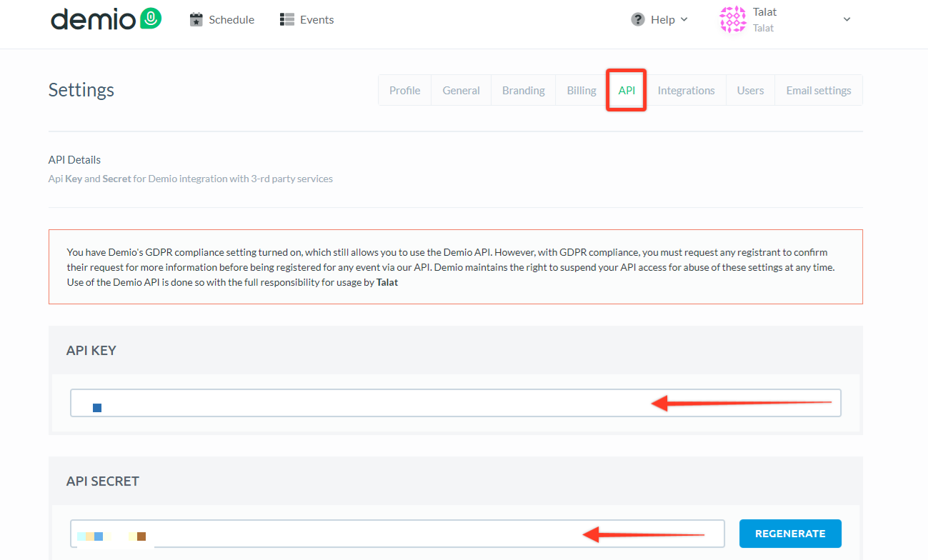Open the Schedule page
This screenshot has height=560, width=928.
point(222,20)
